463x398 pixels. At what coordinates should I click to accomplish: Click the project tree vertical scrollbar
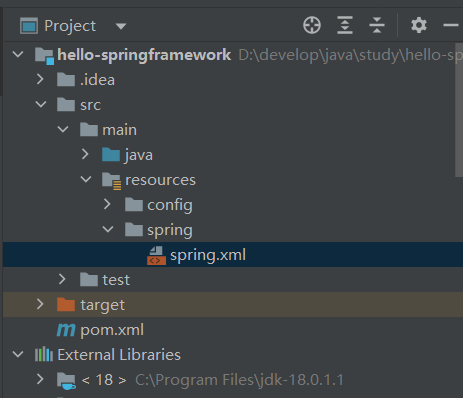[459, 110]
